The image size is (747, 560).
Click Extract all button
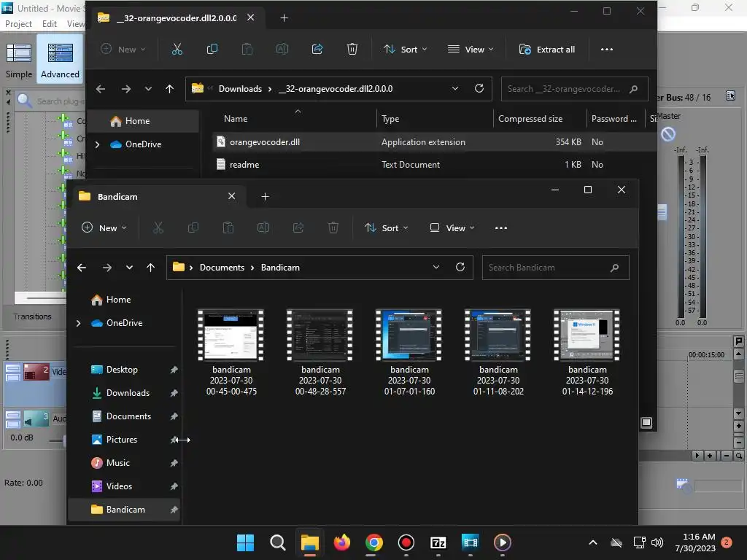547,49
